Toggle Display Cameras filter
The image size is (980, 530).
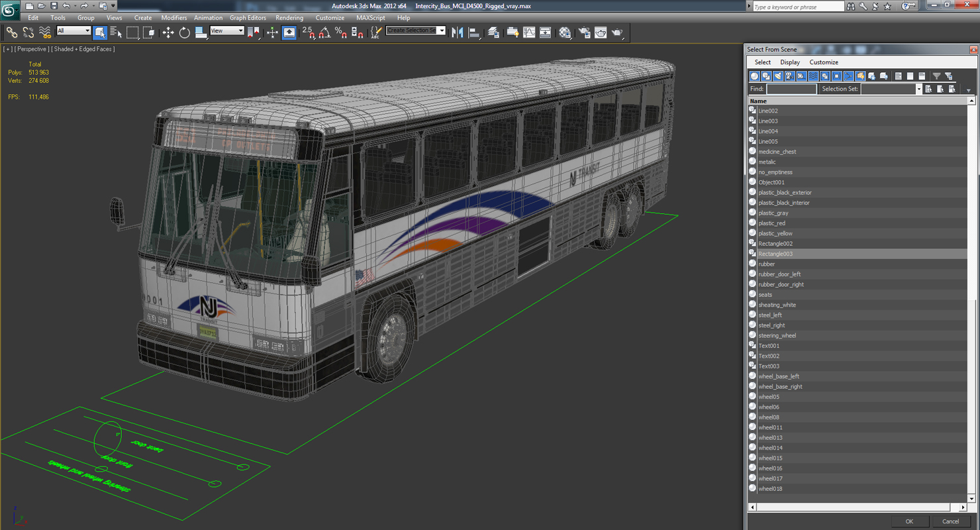790,76
